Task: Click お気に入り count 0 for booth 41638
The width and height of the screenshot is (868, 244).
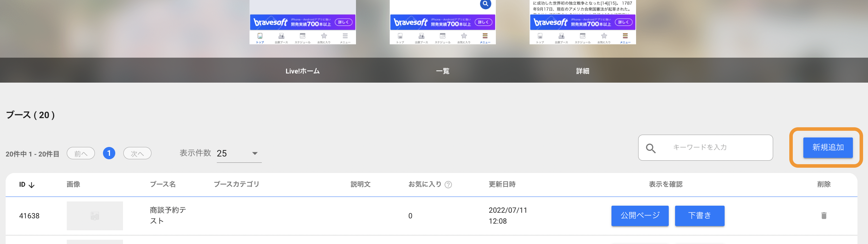Action: tap(410, 216)
